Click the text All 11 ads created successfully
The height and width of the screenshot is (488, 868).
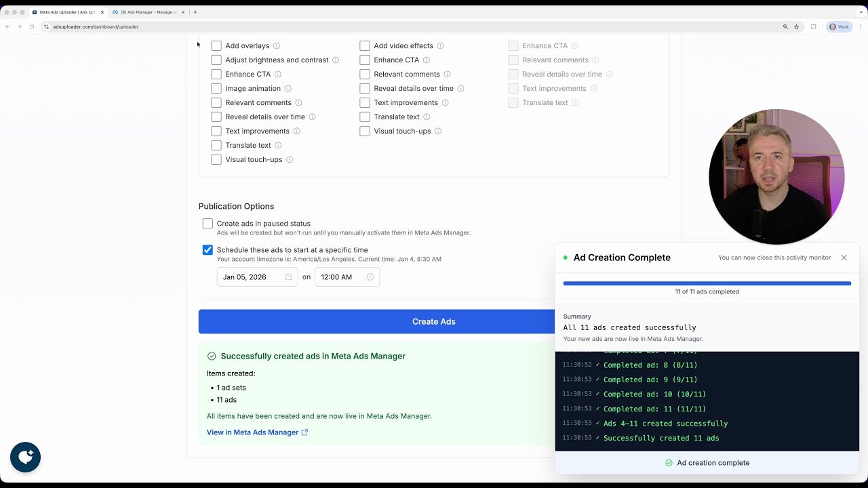[629, 328]
